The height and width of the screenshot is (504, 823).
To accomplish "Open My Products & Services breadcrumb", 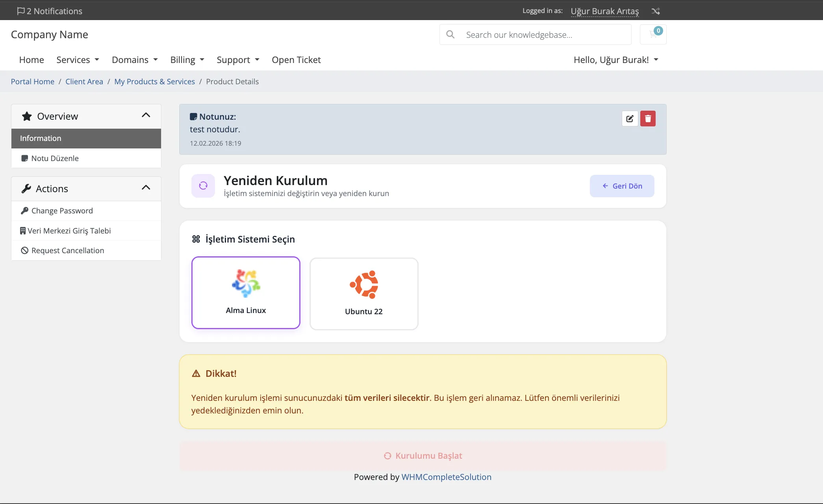I will (x=154, y=82).
